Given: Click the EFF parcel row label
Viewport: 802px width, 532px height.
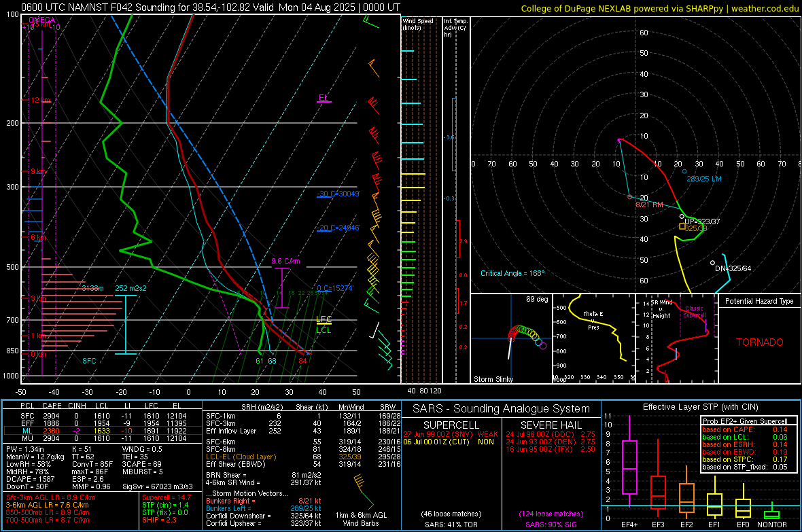Looking at the screenshot, I should pyautogui.click(x=27, y=423).
